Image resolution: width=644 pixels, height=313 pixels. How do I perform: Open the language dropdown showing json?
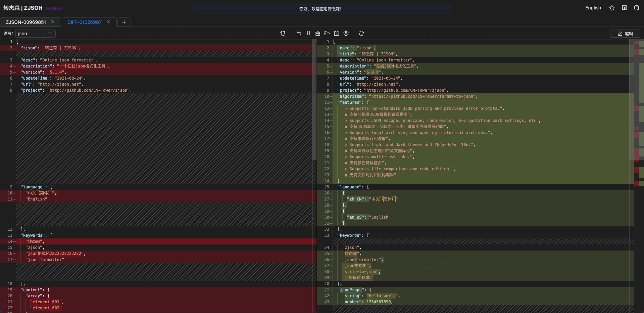(36, 34)
